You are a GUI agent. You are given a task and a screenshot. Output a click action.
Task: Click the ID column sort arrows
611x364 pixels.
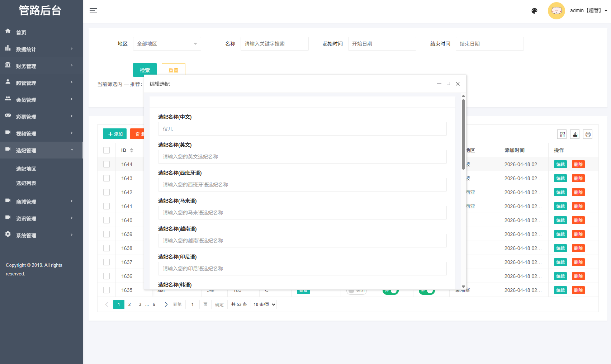(132, 150)
